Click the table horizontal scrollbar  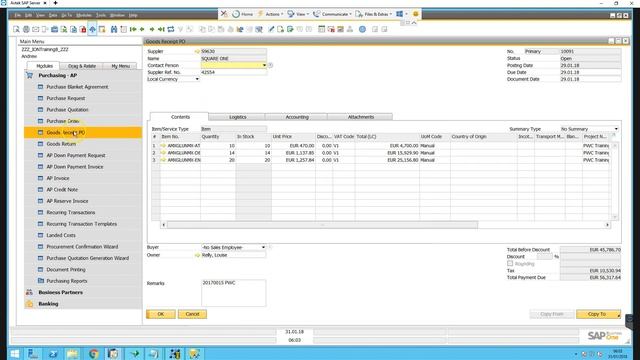(322, 225)
